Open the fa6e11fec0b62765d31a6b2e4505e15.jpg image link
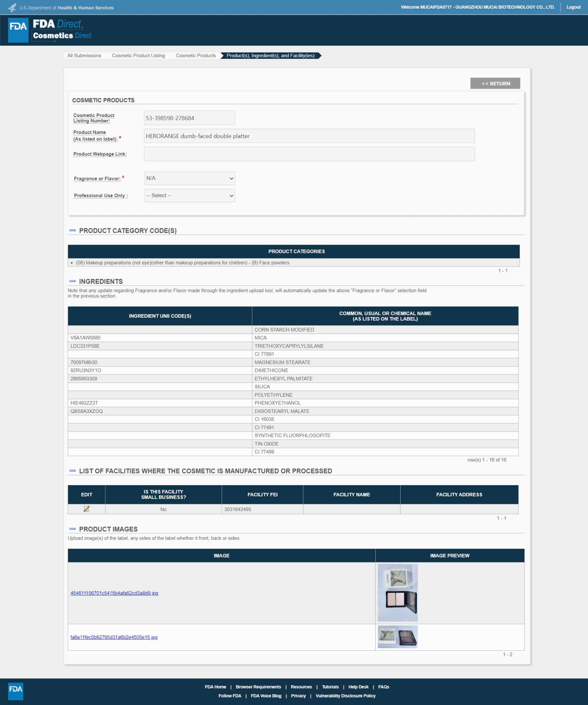Image resolution: width=588 pixels, height=705 pixels. click(114, 637)
